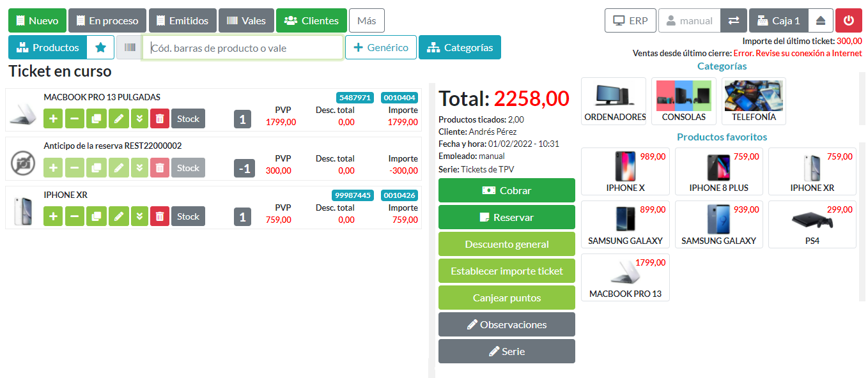
Task: Decrease iPhone XR quantity with minus icon
Action: (75, 217)
